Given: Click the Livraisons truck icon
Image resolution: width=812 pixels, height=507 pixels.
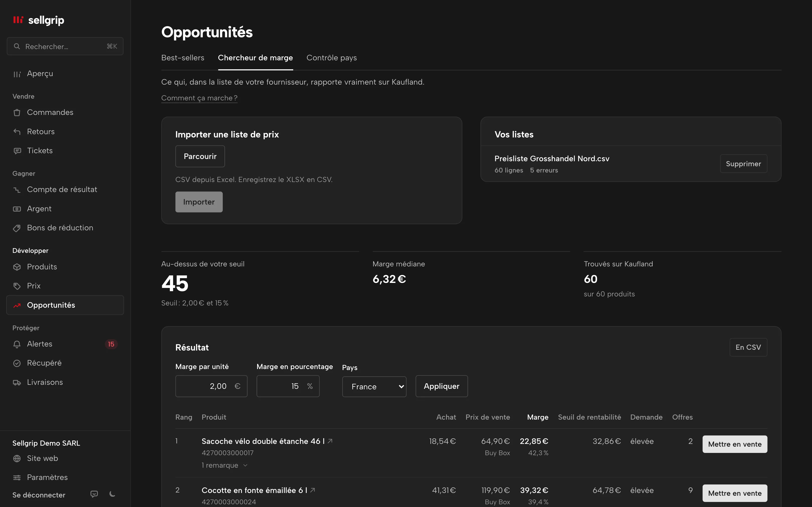Looking at the screenshot, I should click(17, 382).
